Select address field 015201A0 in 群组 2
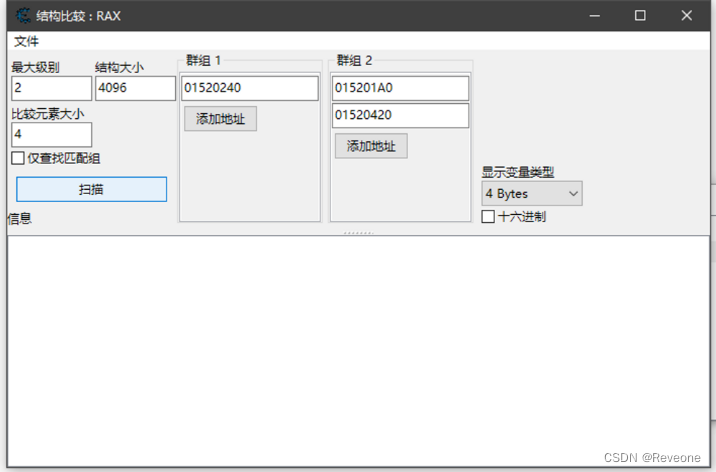This screenshot has height=472, width=716. (400, 88)
